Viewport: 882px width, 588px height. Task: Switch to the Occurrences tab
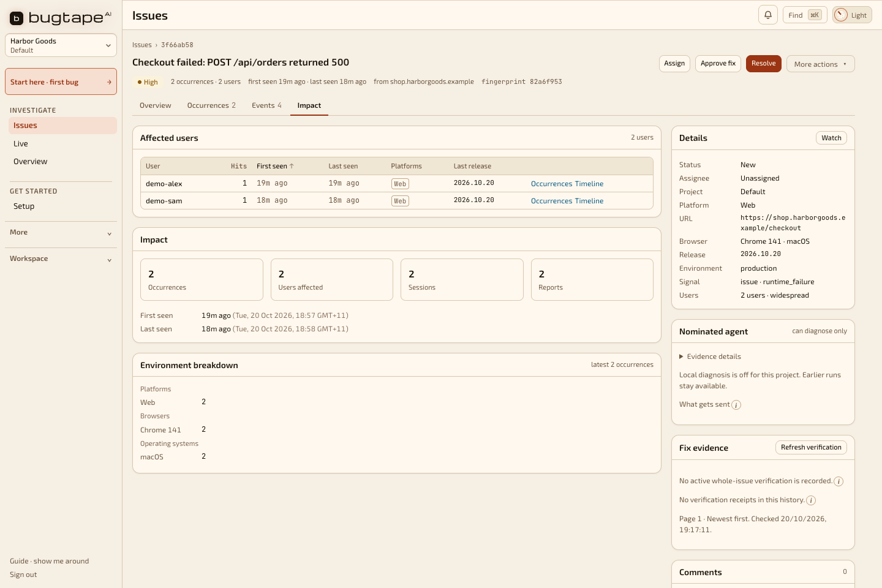tap(211, 105)
